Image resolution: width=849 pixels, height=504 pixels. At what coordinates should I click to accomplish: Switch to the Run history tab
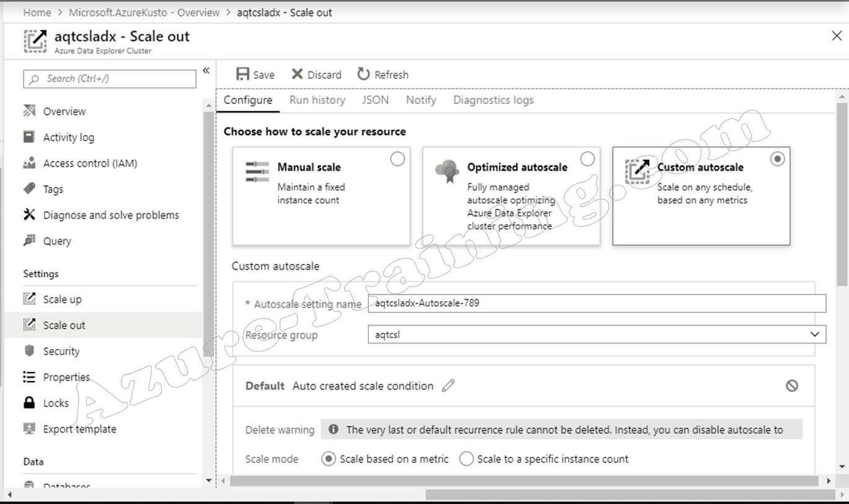[x=317, y=100]
